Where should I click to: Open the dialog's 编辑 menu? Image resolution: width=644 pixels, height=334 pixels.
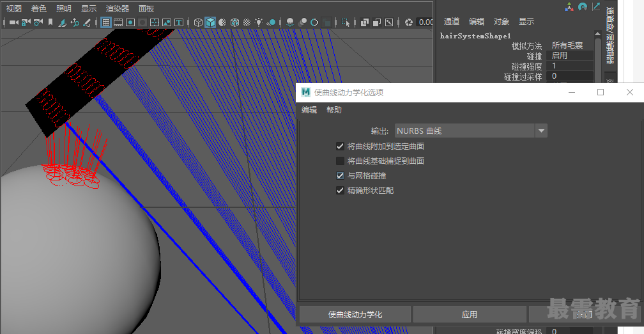[309, 110]
